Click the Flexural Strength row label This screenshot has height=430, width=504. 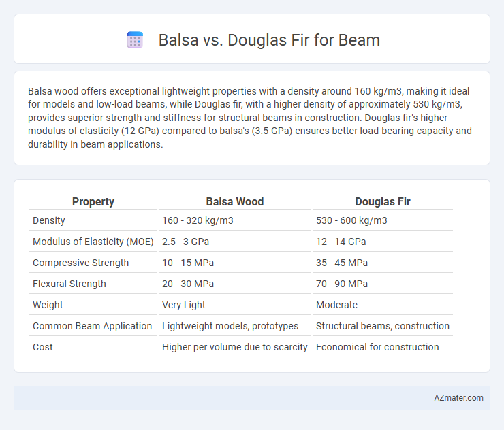(69, 284)
